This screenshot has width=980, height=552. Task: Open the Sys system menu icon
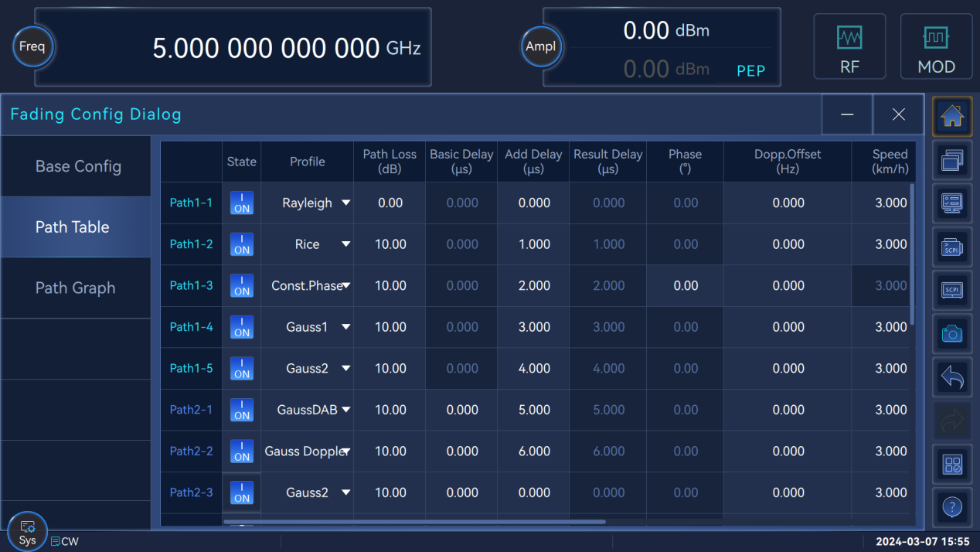[27, 532]
